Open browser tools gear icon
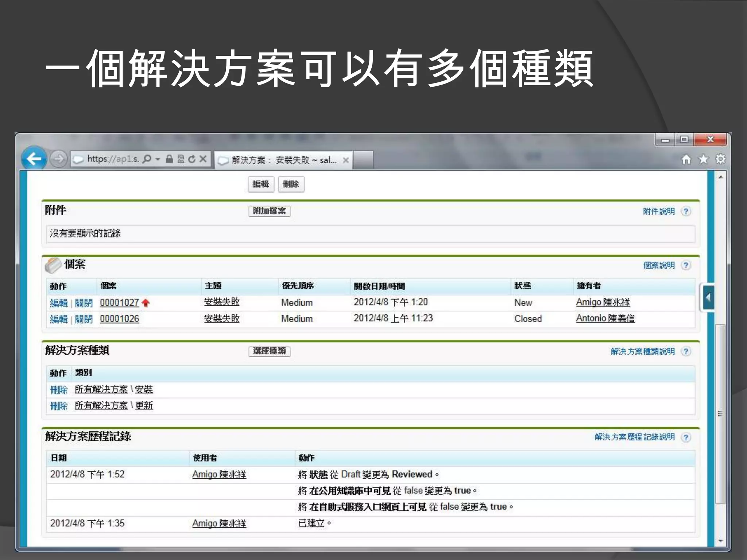This screenshot has height=560, width=747. coord(720,159)
